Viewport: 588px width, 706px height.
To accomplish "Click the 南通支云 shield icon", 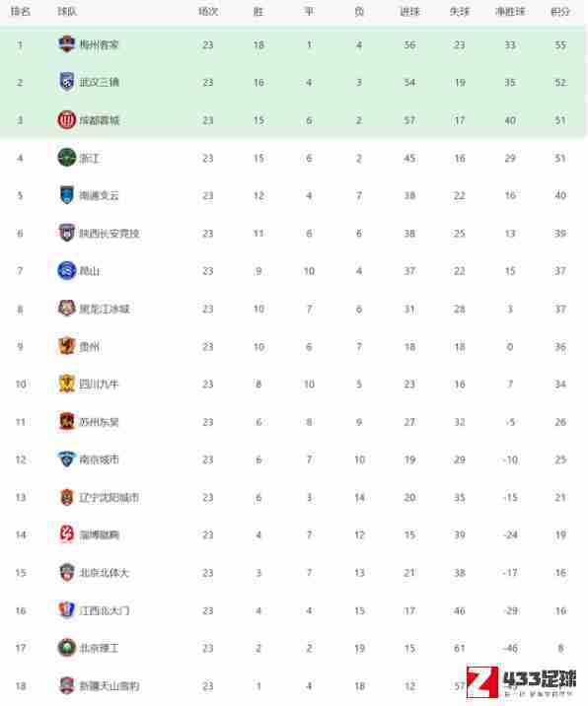I will [x=67, y=195].
